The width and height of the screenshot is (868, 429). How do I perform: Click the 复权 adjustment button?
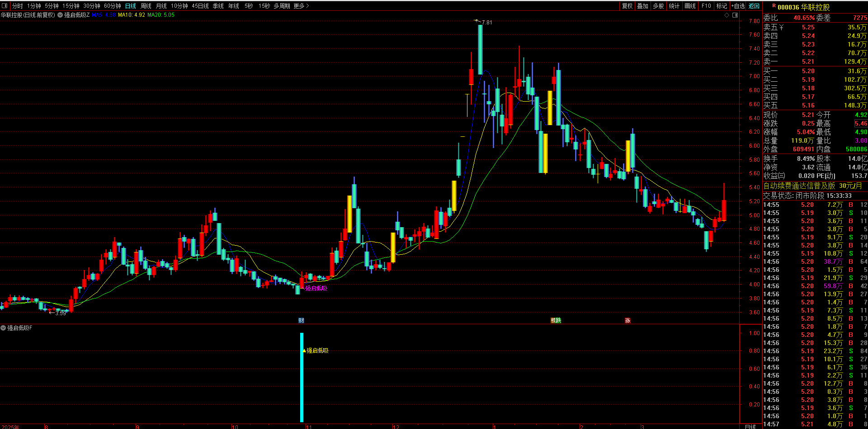click(x=627, y=6)
